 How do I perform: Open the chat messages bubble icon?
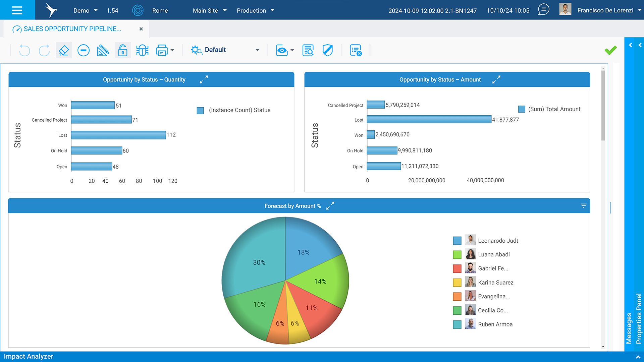coord(543,10)
